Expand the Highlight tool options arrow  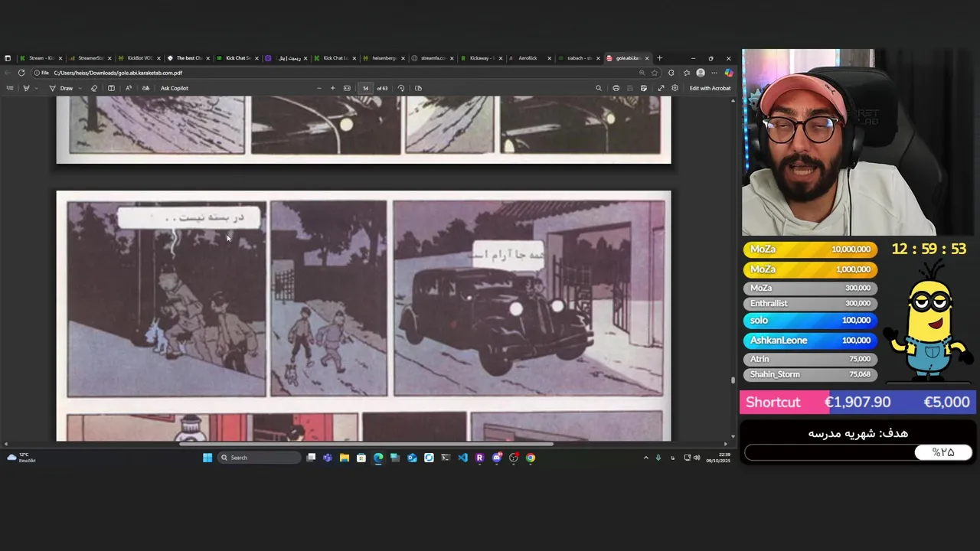36,88
